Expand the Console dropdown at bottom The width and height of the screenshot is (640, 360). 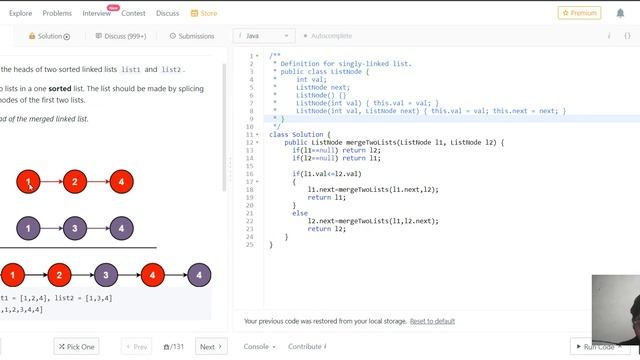[260, 347]
